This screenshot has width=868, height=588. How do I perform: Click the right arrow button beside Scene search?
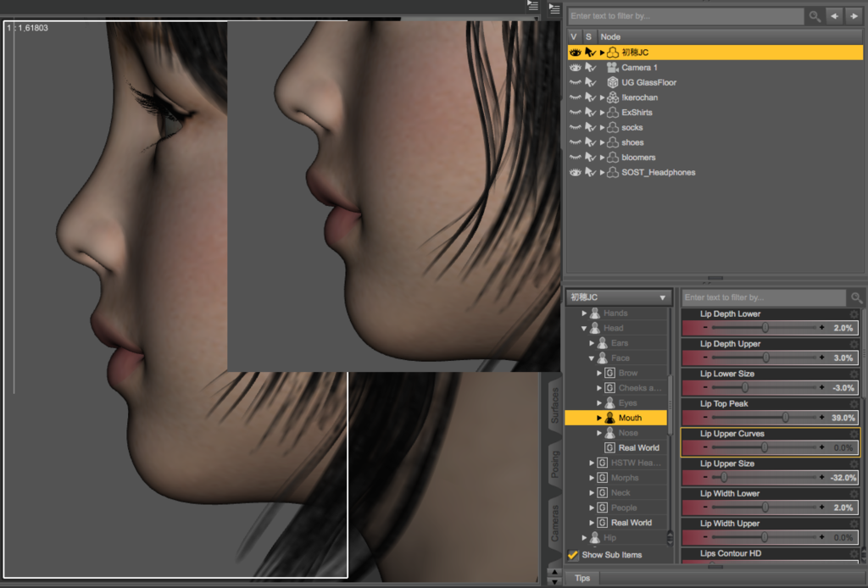pos(854,16)
